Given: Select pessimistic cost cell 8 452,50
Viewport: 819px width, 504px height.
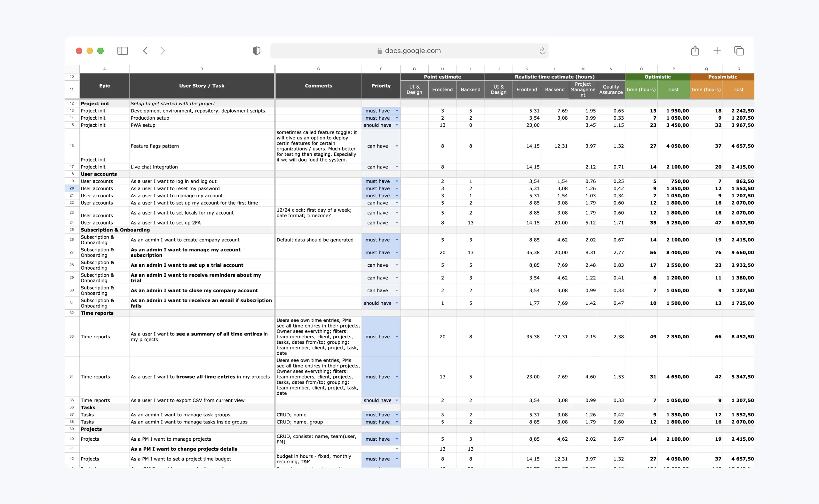Looking at the screenshot, I should (x=739, y=336).
